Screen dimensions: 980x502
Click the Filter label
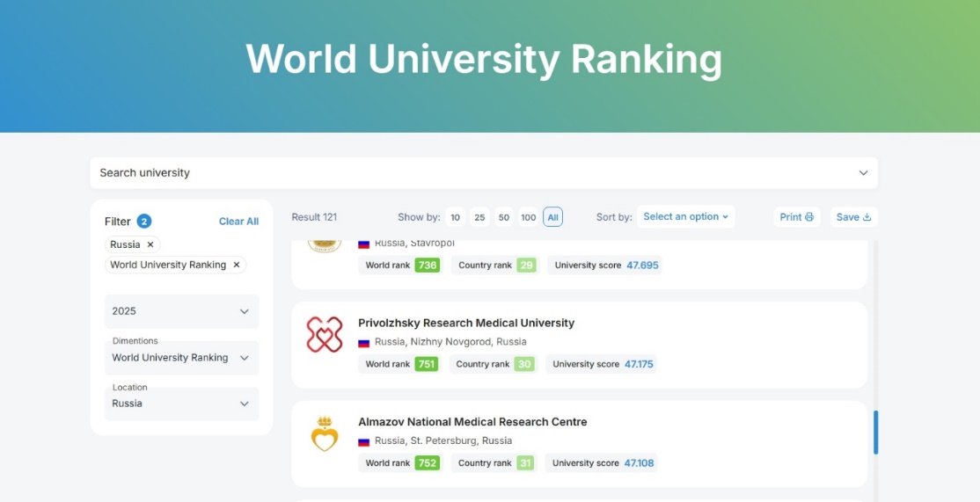118,222
